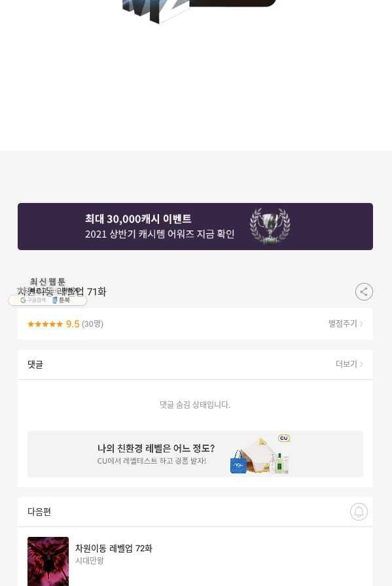Enable next-episode notification bell

pos(359,511)
